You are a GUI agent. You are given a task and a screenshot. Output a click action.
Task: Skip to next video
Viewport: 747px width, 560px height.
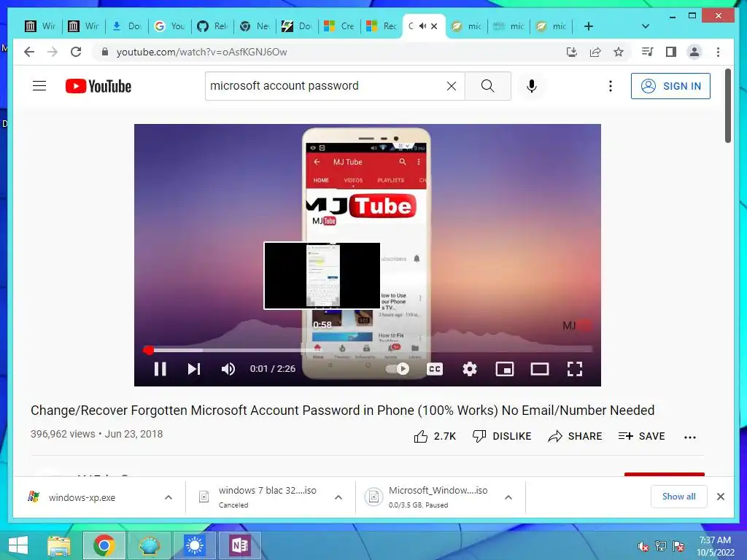(193, 368)
